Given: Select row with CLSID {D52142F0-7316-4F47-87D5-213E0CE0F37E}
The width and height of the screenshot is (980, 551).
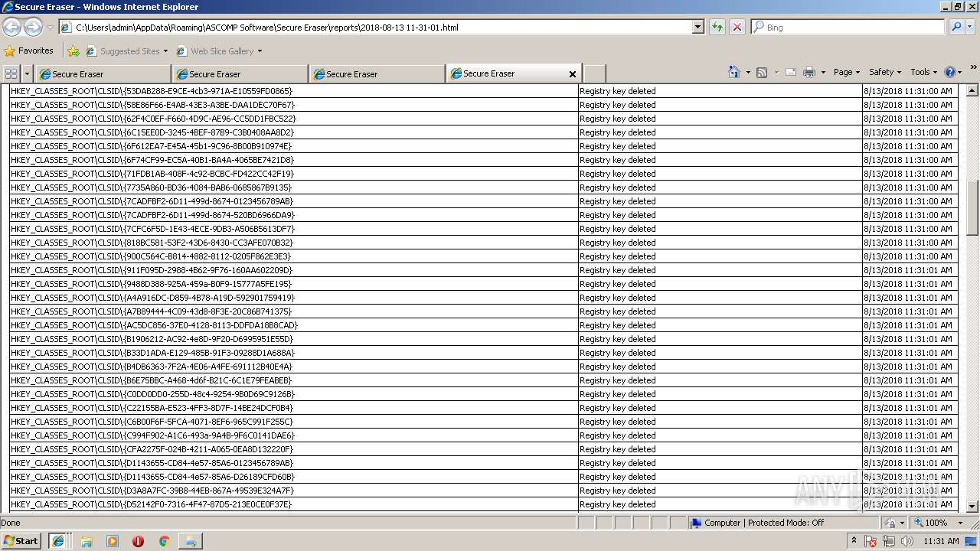Looking at the screenshot, I should tap(484, 504).
